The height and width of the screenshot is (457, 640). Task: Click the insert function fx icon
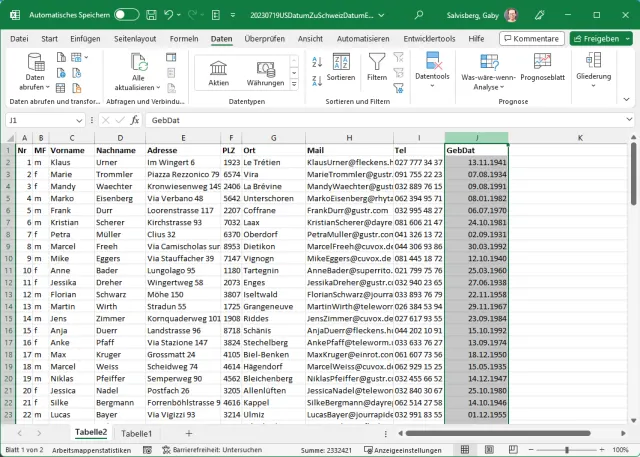pos(136,120)
